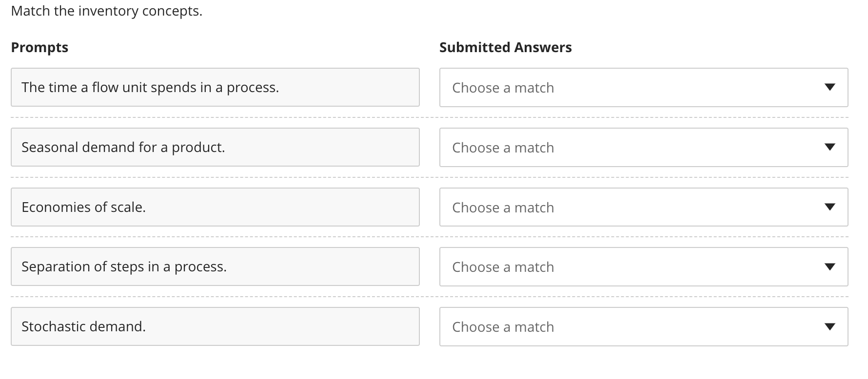Click the Prompts column heading
Image resolution: width=868 pixels, height=379 pixels.
[x=39, y=47]
